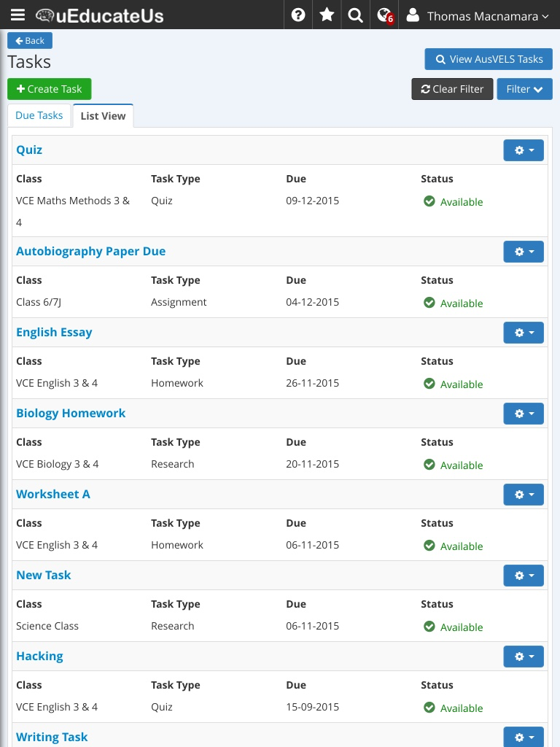Open the English Essay task link
Screen dimensions: 560x747
pyautogui.click(x=54, y=332)
